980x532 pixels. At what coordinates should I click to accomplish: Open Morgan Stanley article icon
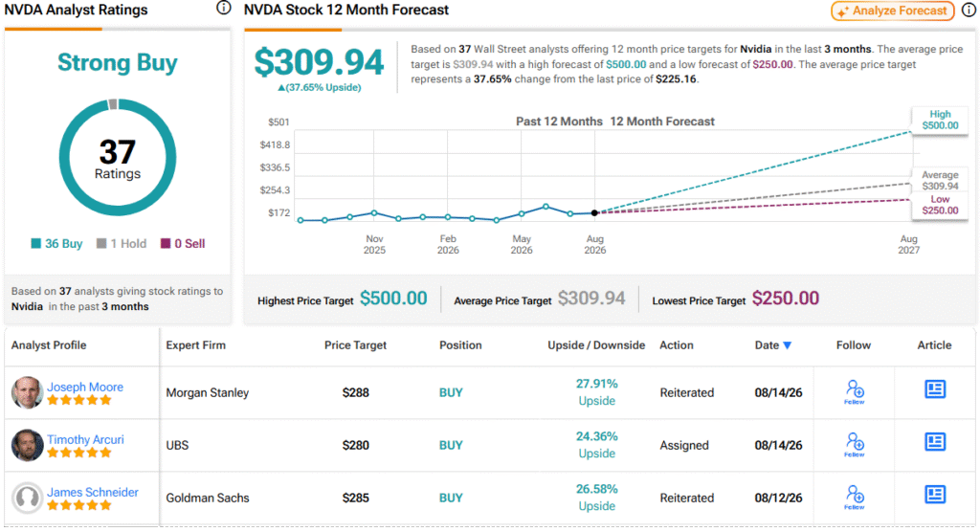coord(935,389)
